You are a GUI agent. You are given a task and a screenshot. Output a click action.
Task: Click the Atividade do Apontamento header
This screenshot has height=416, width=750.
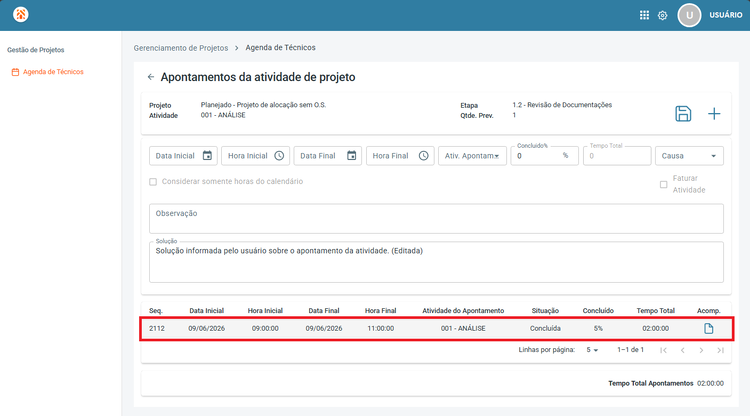coord(463,311)
